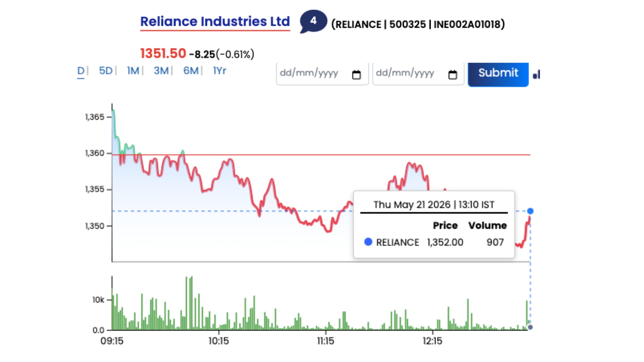Click the 1,360 price axis label
This screenshot has height=362, width=644.
[95, 153]
